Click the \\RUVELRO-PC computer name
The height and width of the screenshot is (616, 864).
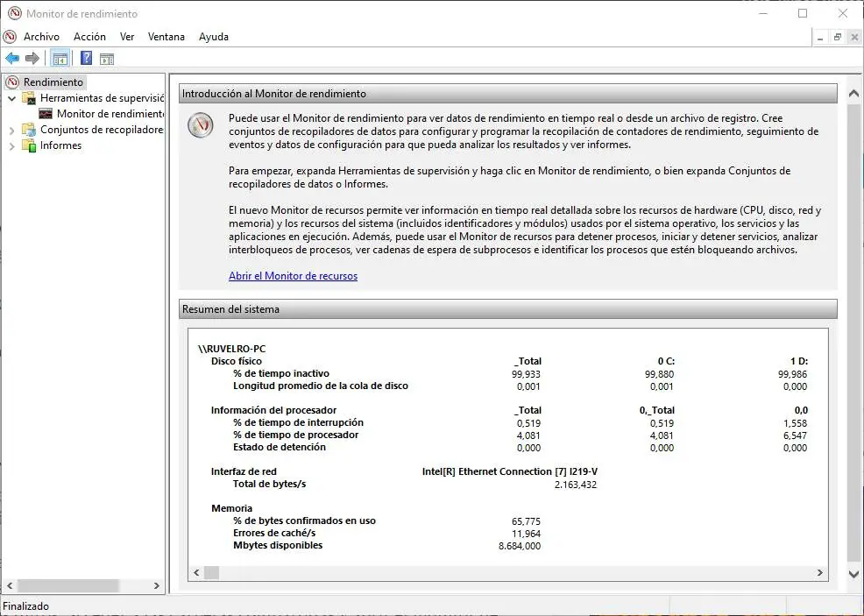[x=232, y=349]
